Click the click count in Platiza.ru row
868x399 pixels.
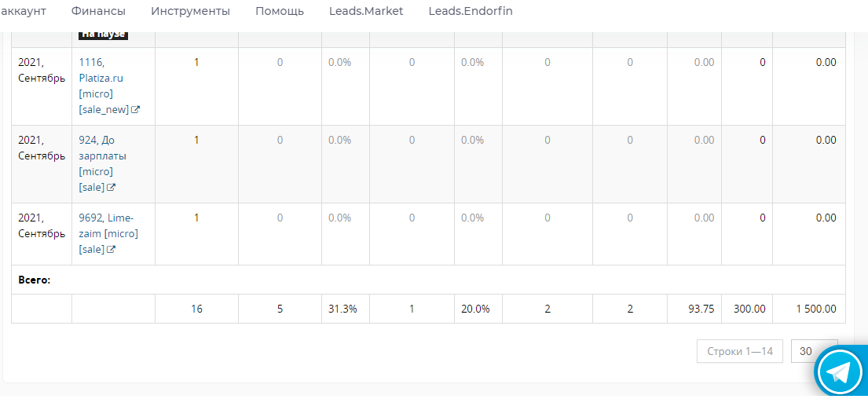pos(196,62)
